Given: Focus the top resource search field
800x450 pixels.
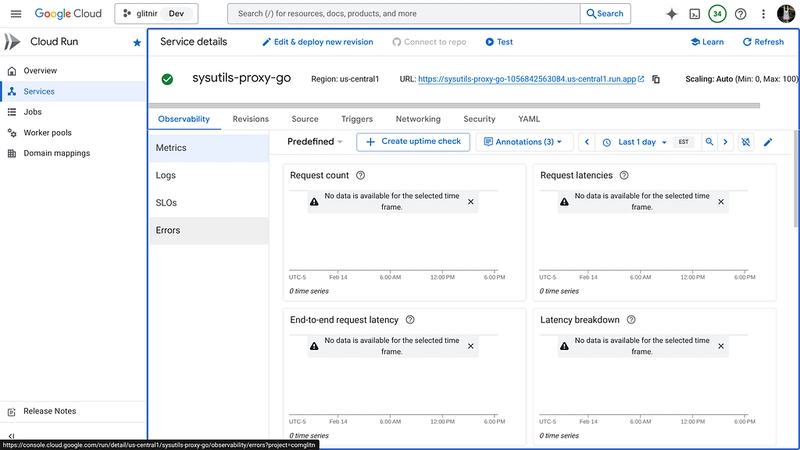Looking at the screenshot, I should pos(404,14).
